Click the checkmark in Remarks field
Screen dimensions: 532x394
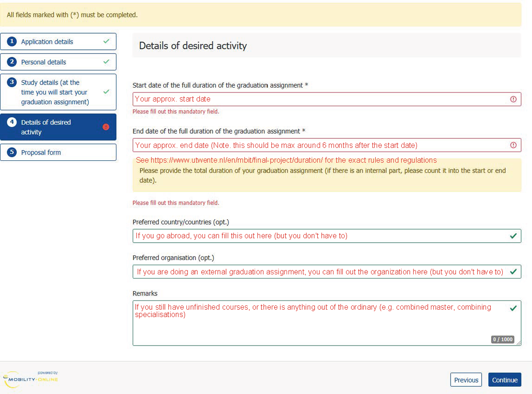pos(513,308)
